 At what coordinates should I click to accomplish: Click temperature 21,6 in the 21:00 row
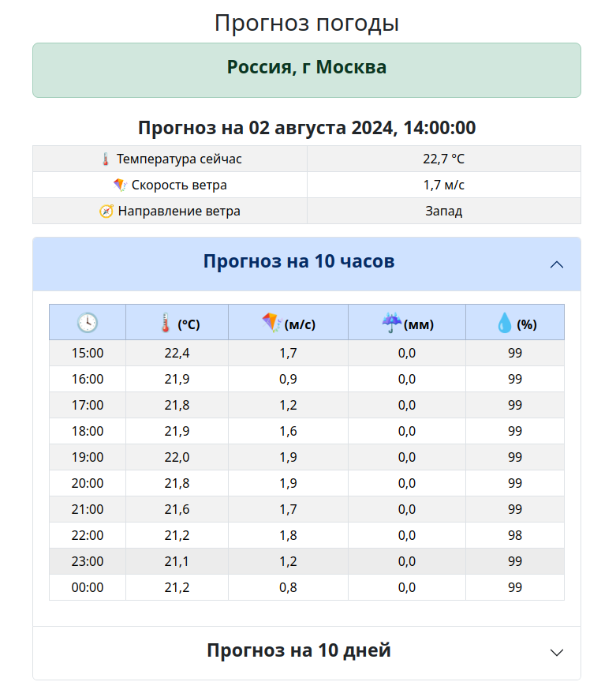click(177, 510)
